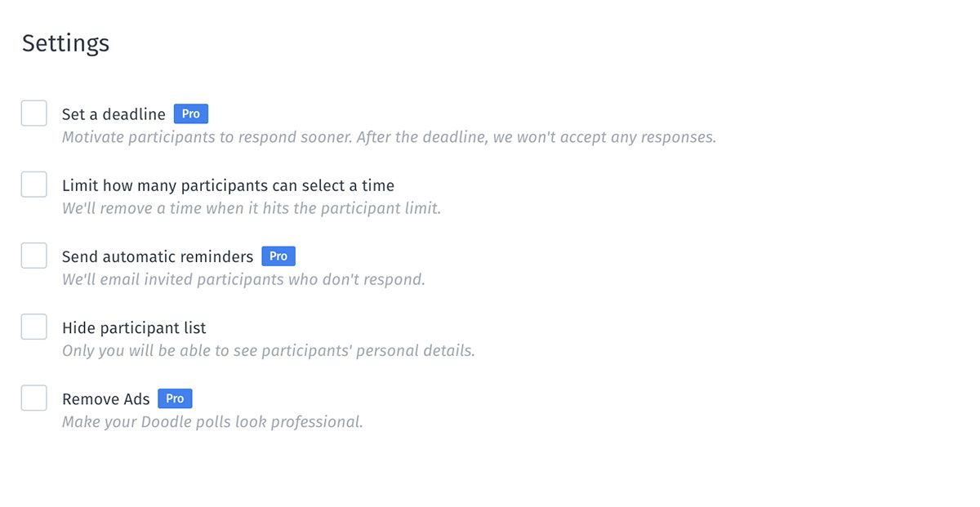Tick the limit participants per time checkbox
Viewport: 980px width, 507px height.
pos(34,185)
